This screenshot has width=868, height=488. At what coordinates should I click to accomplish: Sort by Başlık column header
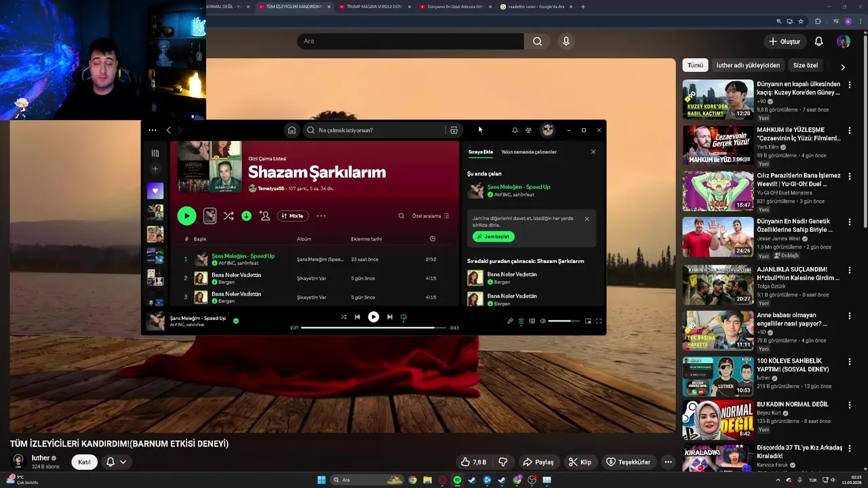pyautogui.click(x=200, y=239)
